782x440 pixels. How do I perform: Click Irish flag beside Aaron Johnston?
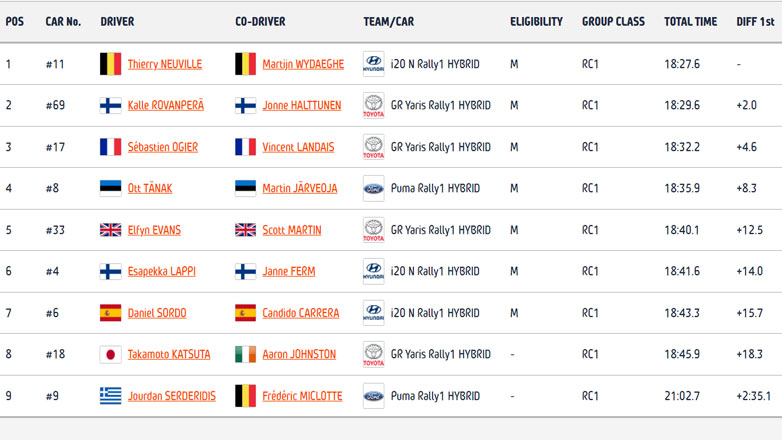[245, 354]
